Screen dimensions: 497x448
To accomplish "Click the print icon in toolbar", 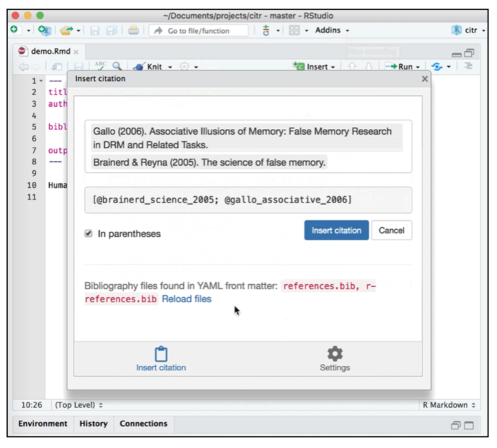I will (x=133, y=30).
